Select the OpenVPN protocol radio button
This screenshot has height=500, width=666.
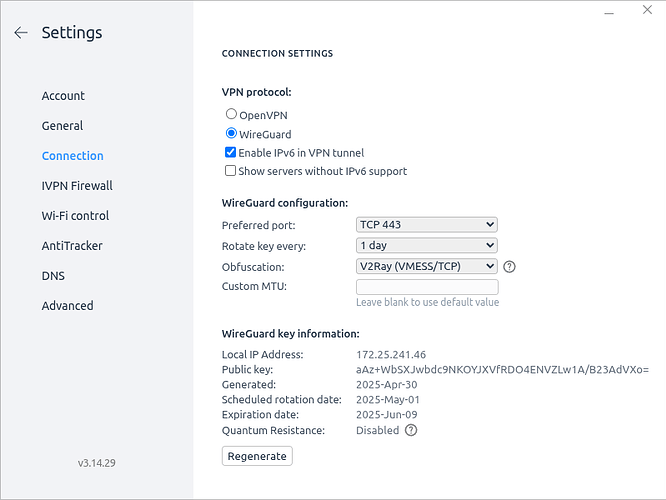(231, 114)
